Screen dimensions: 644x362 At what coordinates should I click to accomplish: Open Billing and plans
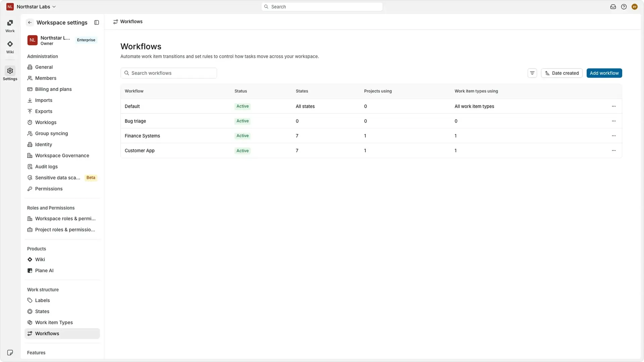pyautogui.click(x=62, y=89)
